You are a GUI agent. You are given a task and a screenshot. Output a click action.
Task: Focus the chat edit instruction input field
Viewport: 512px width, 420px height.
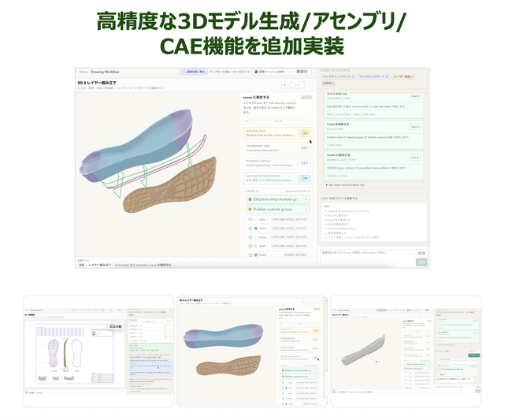tap(367, 258)
